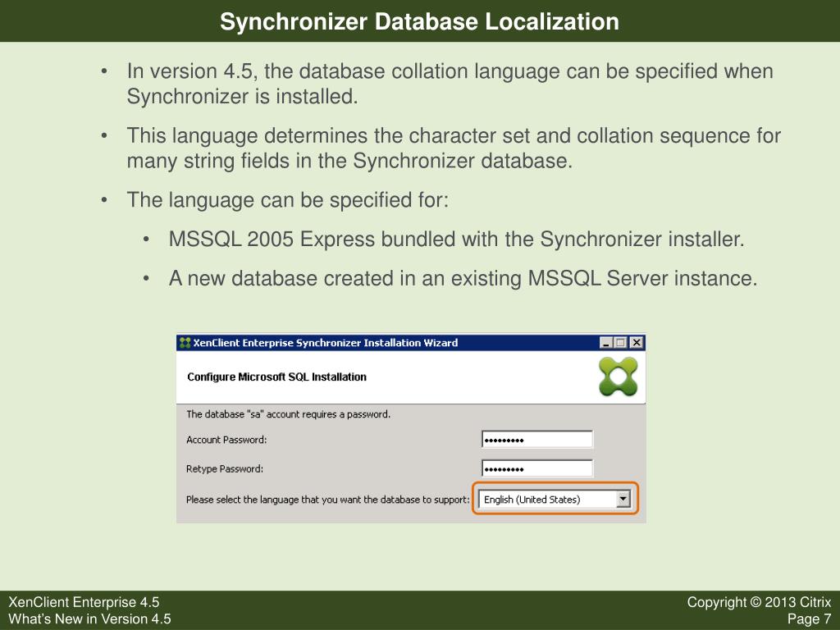Click the green Citrix logo in wizard header
Image resolution: width=840 pixels, height=630 pixels.
pos(618,377)
